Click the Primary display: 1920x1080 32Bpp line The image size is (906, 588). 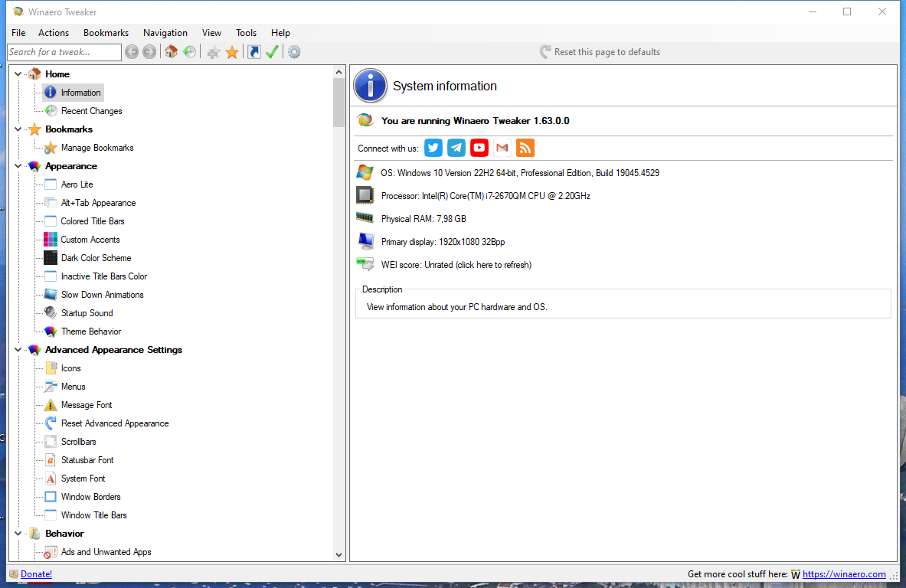[x=443, y=242]
